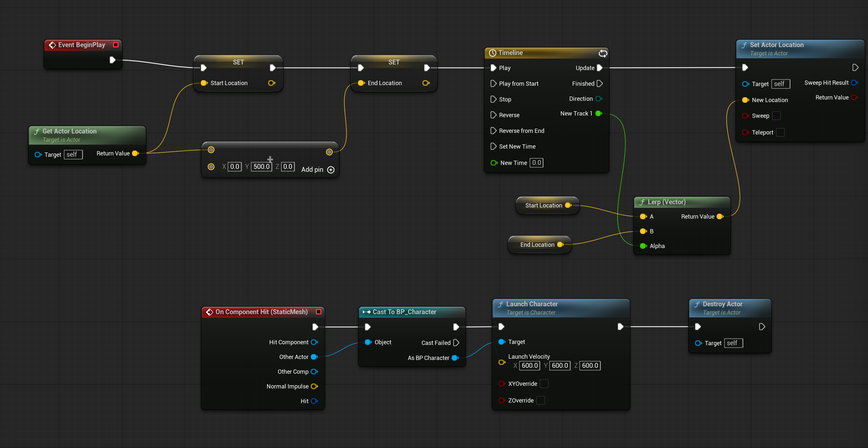The width and height of the screenshot is (868, 448).
Task: Select Destroy Actor node header
Action: tap(730, 308)
